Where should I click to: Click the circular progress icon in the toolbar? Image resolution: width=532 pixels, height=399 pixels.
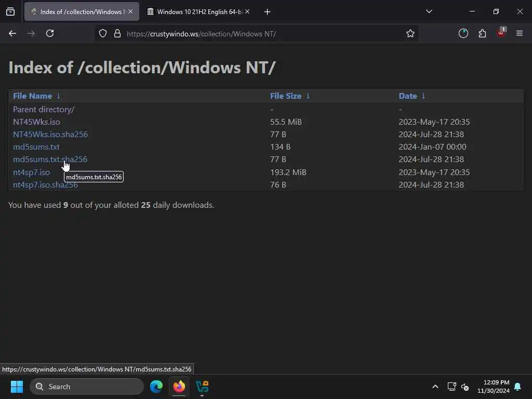[463, 33]
